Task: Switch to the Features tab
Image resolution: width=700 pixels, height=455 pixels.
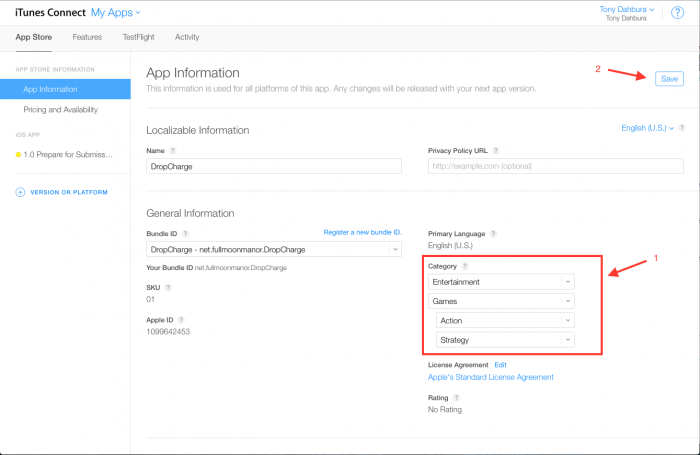Action: tap(87, 38)
